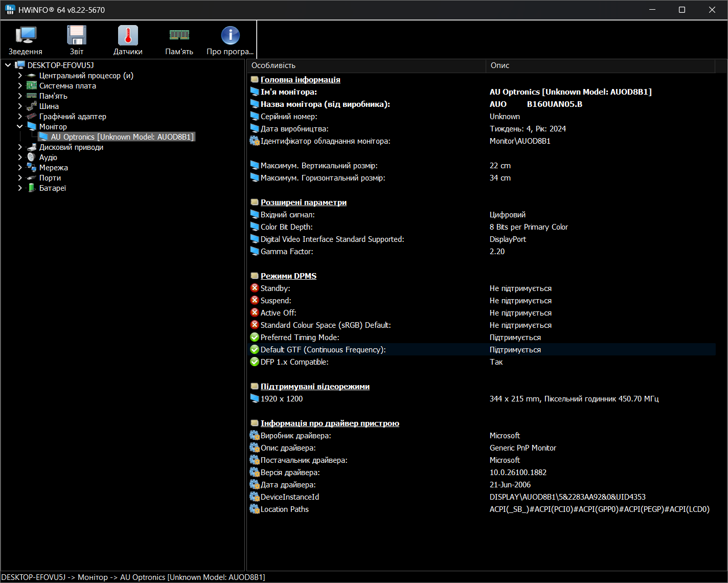This screenshot has height=583, width=728.
Task: Click the Аудіо speaker icon in tree
Action: pyautogui.click(x=32, y=158)
